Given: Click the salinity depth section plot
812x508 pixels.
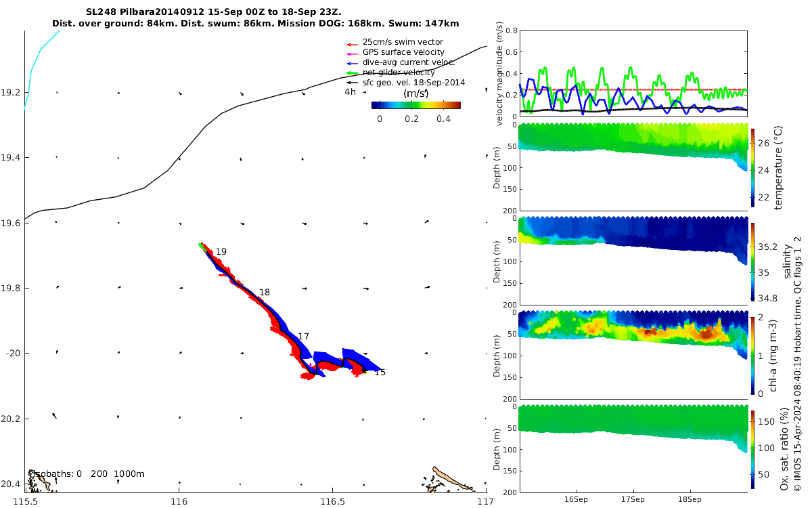Looking at the screenshot, I should (633, 261).
